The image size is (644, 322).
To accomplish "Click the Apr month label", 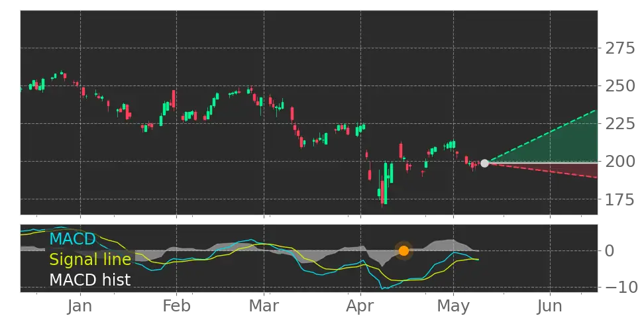I will (x=360, y=307).
